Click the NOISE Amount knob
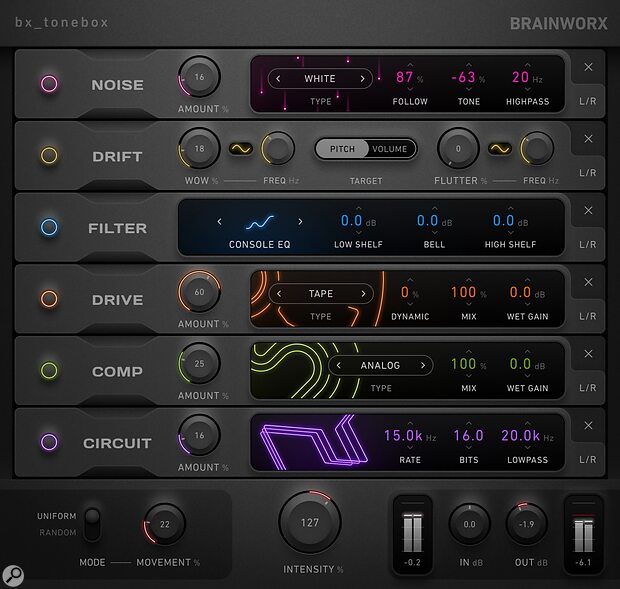The width and height of the screenshot is (620, 589). pyautogui.click(x=199, y=77)
